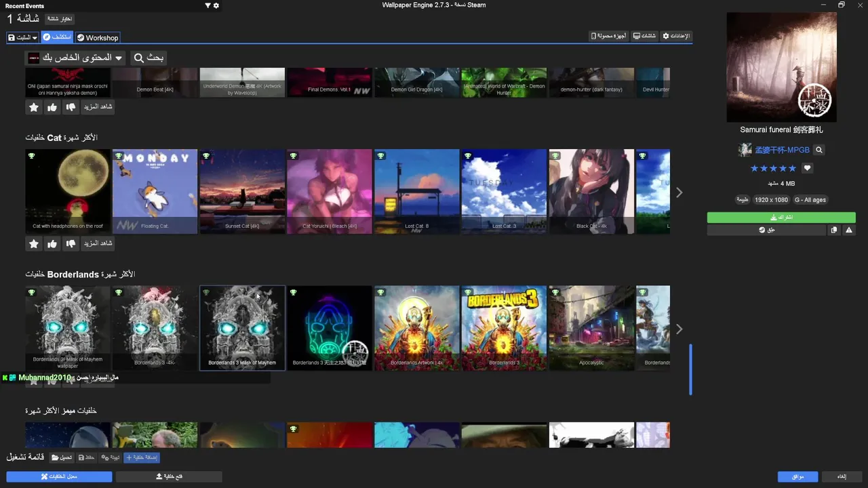The width and height of the screenshot is (868, 488).
Task: Open the المثبت installed dropdown tab
Action: [23, 38]
